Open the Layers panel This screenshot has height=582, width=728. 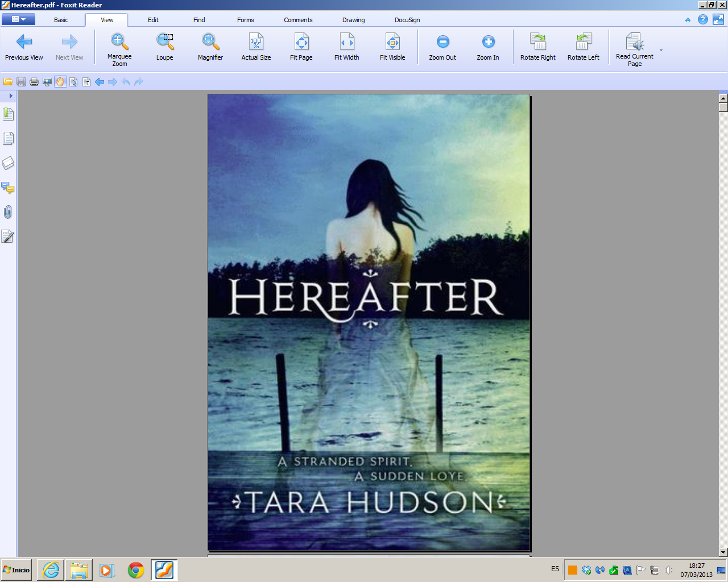tap(8, 163)
